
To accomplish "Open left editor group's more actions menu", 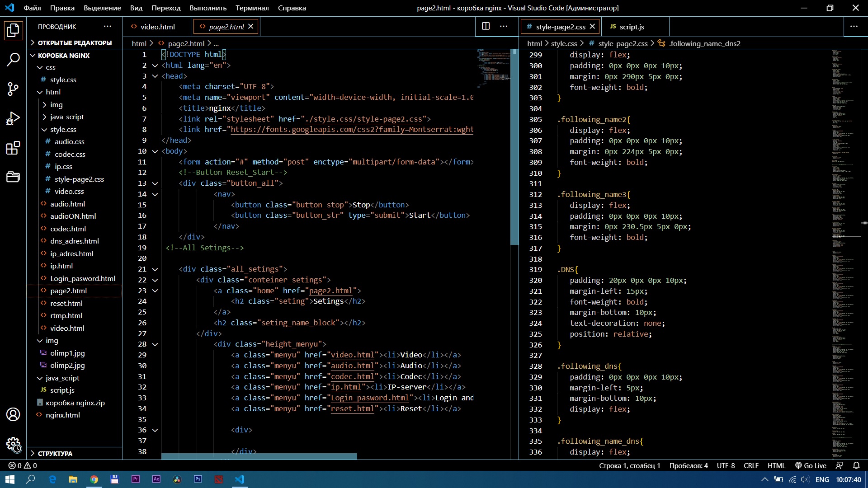I will 504,26.
